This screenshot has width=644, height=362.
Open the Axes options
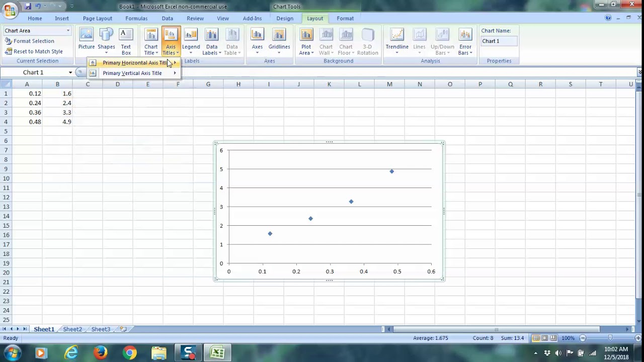[x=257, y=42]
